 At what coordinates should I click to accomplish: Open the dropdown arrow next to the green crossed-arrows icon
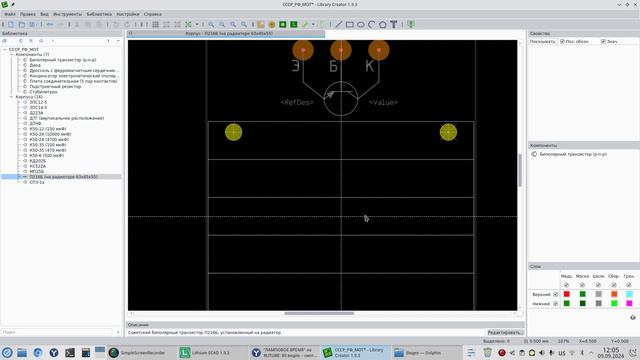click(196, 24)
